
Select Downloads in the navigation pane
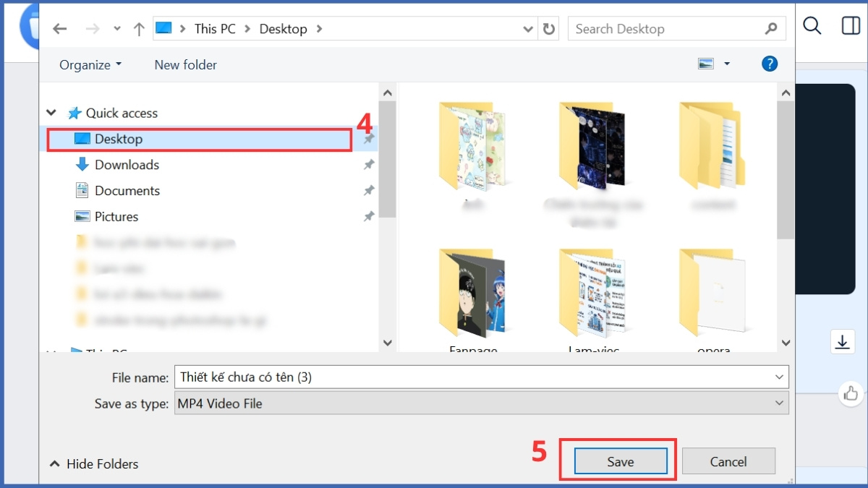(x=127, y=165)
